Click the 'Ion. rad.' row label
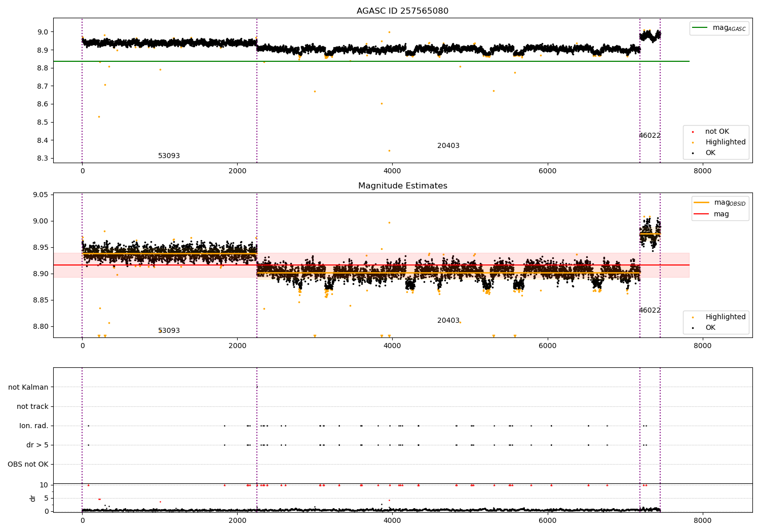The height and width of the screenshot is (532, 760). [x=34, y=426]
